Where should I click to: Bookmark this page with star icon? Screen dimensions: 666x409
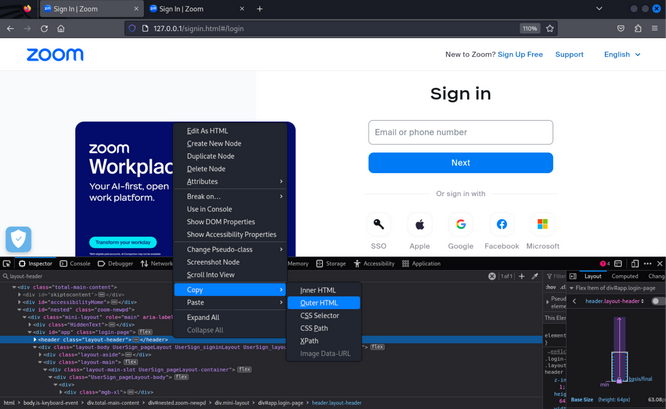pyautogui.click(x=550, y=28)
